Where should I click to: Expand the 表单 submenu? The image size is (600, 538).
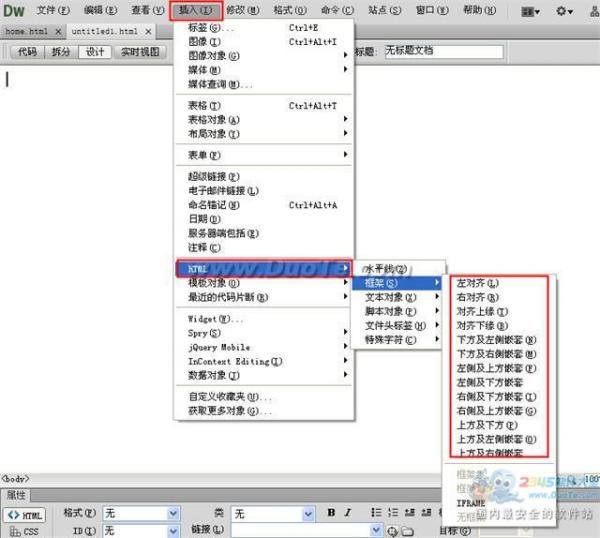point(265,155)
